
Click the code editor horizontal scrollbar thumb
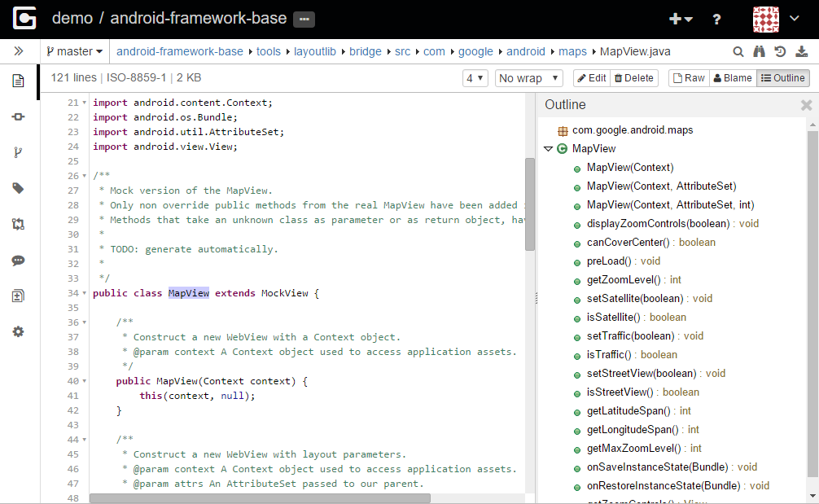point(261,499)
